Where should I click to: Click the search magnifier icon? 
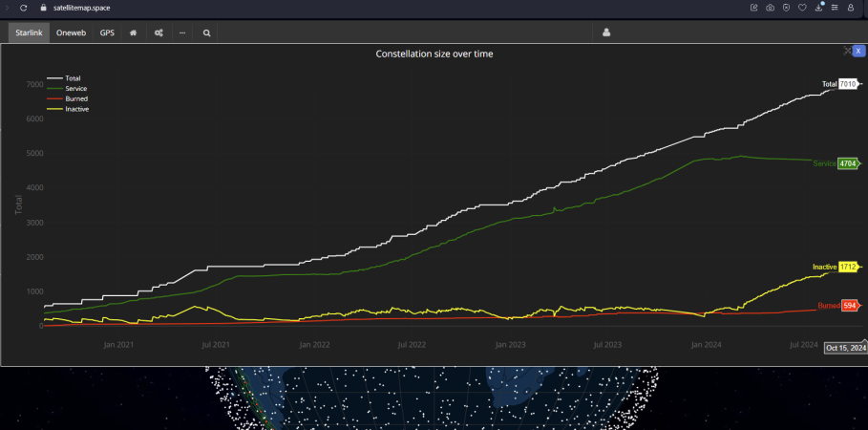(x=206, y=32)
